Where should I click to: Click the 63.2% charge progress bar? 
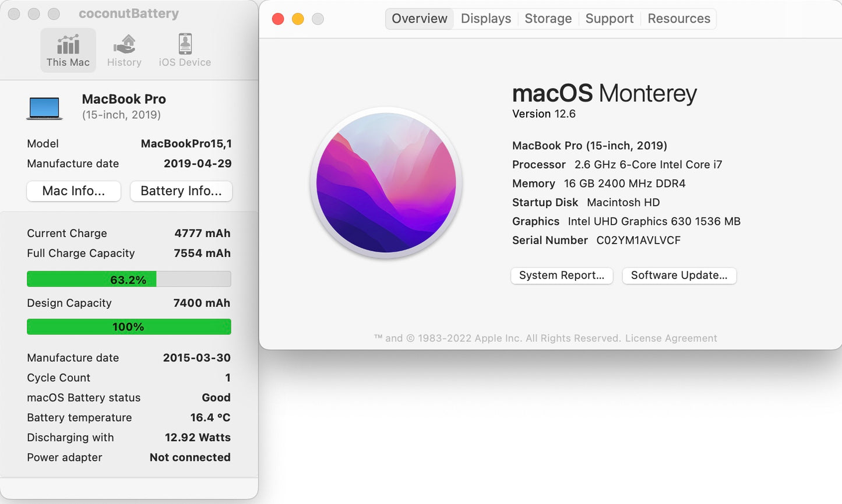tap(128, 279)
